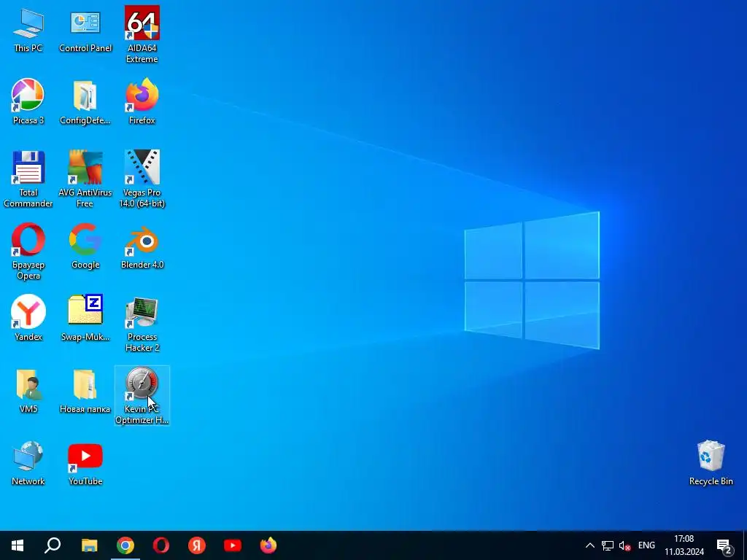Open the Windows Start menu
Screen dimensions: 747x560
coord(18,545)
